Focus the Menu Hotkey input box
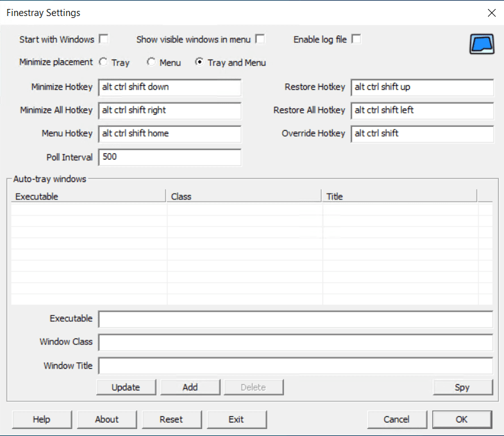The image size is (504, 436). (170, 133)
